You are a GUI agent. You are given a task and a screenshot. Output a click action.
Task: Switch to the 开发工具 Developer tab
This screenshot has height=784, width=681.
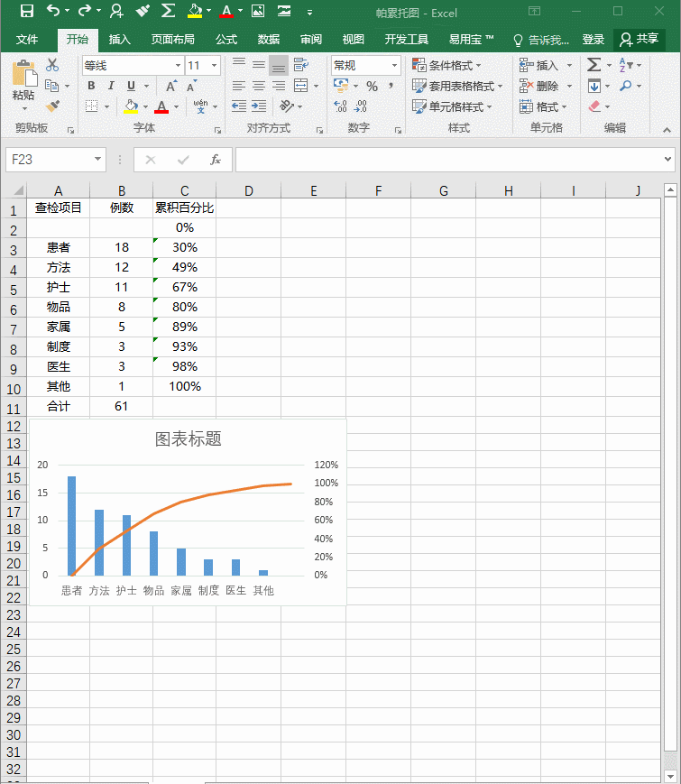pos(407,40)
